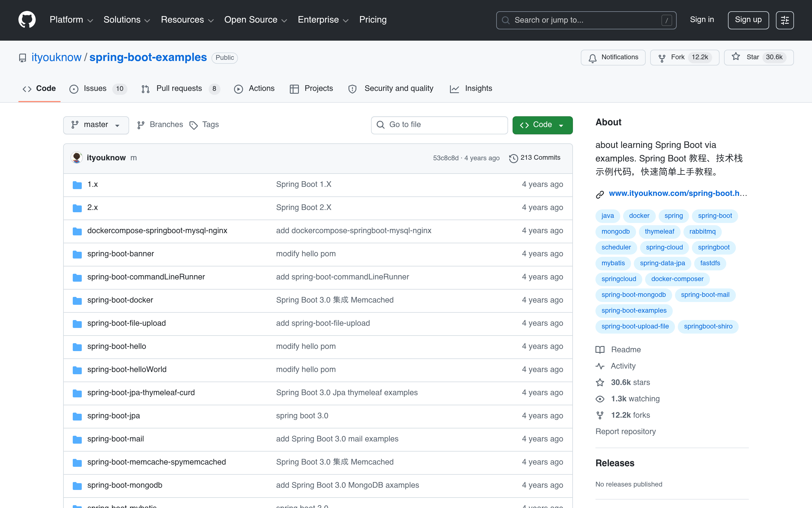Click the 53c8c8d commit hash

445,158
